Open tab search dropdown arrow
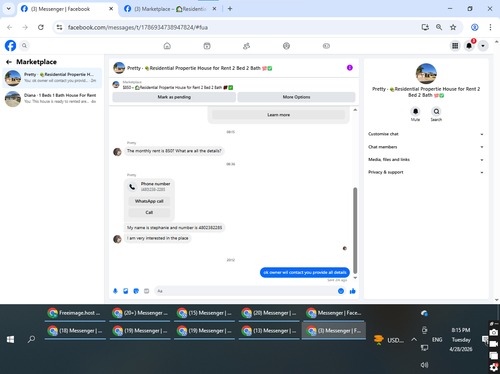 point(9,9)
